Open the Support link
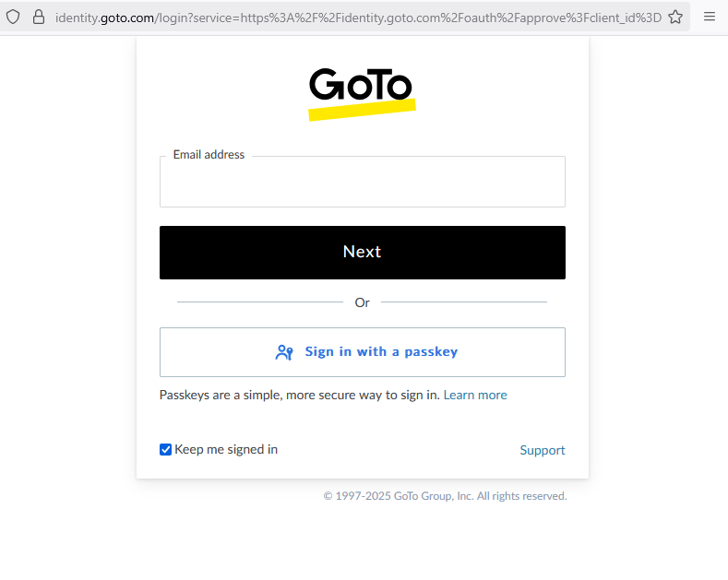728x580 pixels. pos(543,451)
